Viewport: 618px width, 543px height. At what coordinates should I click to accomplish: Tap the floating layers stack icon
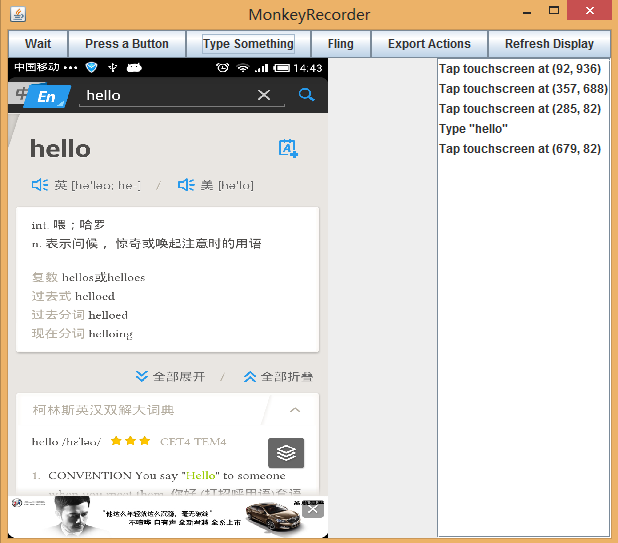[286, 453]
